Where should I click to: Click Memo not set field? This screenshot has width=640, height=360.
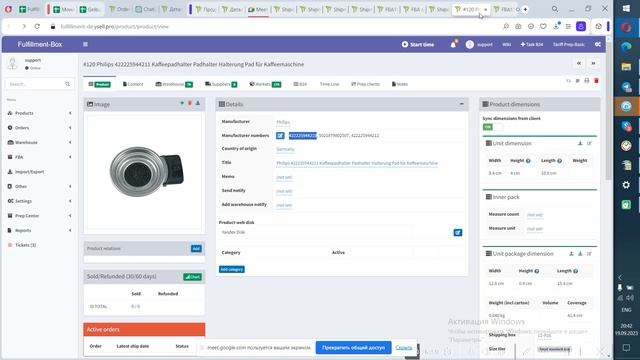[284, 177]
